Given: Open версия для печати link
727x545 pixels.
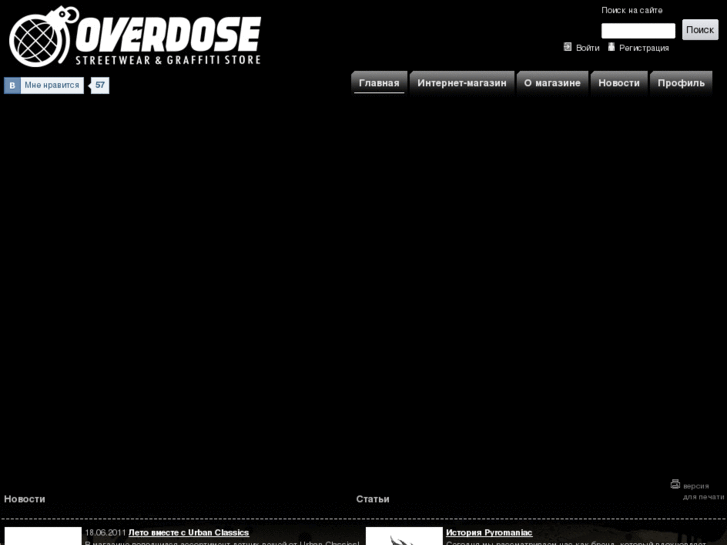Looking at the screenshot, I should click(x=703, y=491).
